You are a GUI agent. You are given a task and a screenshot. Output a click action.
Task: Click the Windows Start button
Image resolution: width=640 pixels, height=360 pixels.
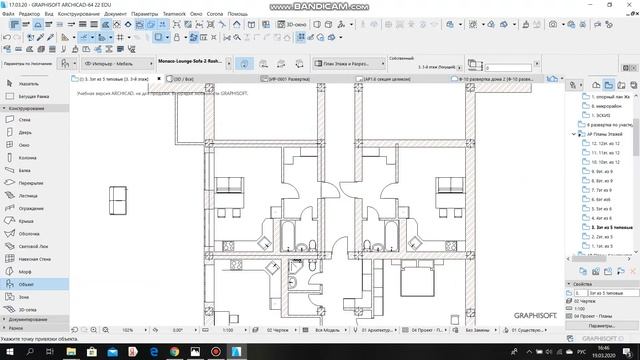click(x=9, y=351)
